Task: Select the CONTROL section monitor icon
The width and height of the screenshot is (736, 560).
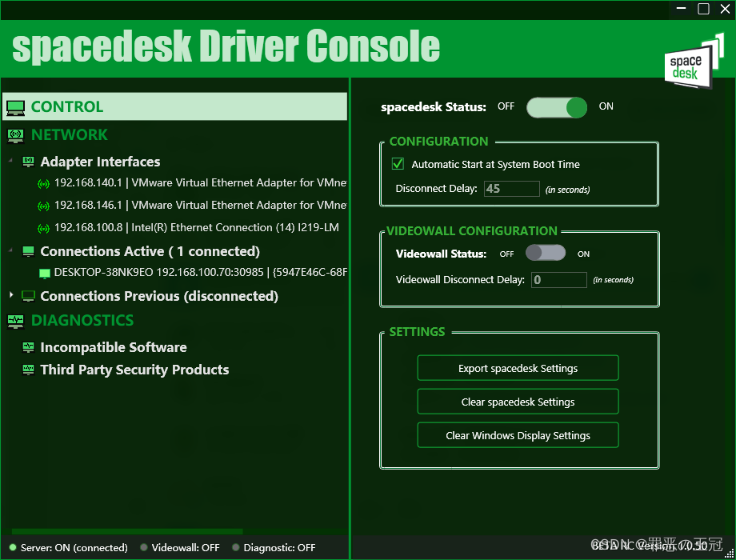Action: click(x=15, y=107)
